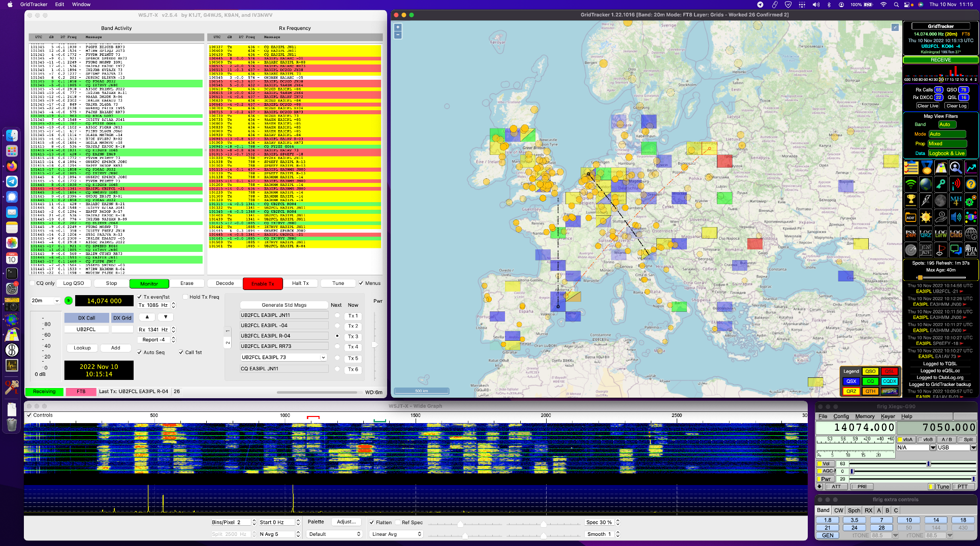Toggle the Call 1st checkbox
The image size is (980, 546).
point(181,352)
